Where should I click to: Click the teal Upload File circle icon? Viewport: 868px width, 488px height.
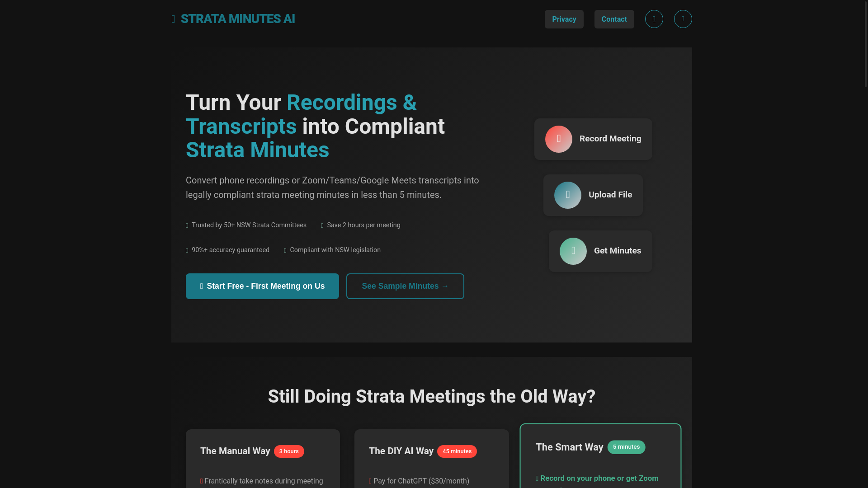pos(567,195)
